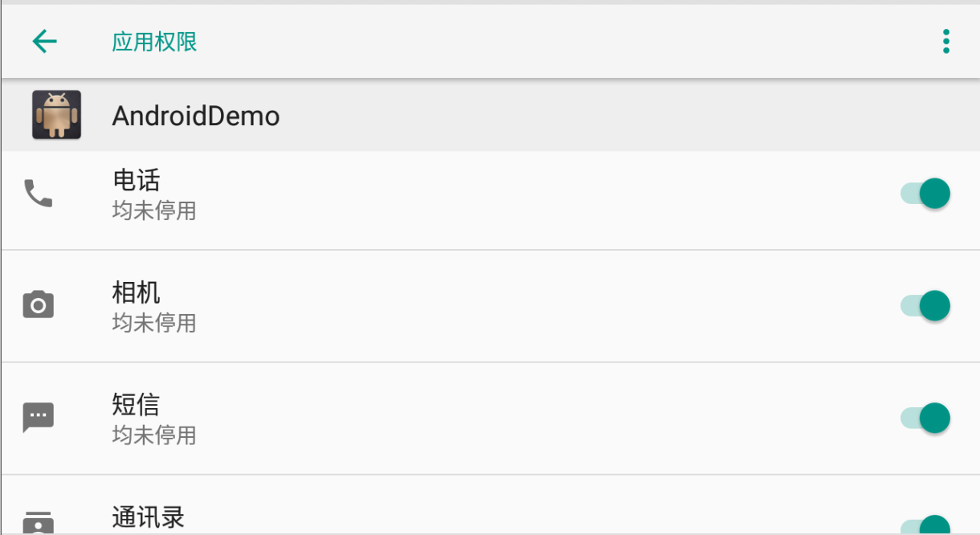Image resolution: width=980 pixels, height=535 pixels.
Task: Go back using the arrow icon
Action: tap(45, 41)
